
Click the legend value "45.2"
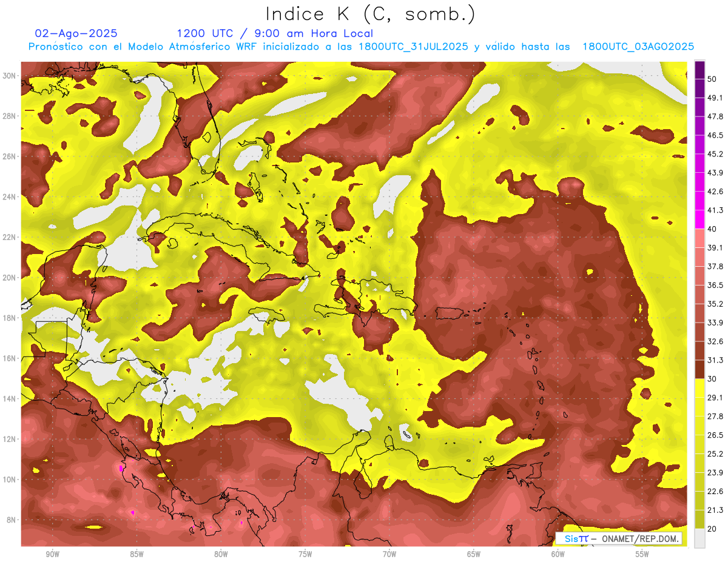click(715, 154)
